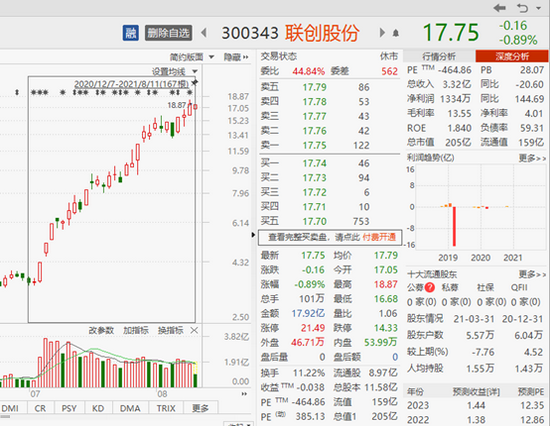Click the bell alert icon beside stock name
Viewport: 550px width, 426px height.
396,33
